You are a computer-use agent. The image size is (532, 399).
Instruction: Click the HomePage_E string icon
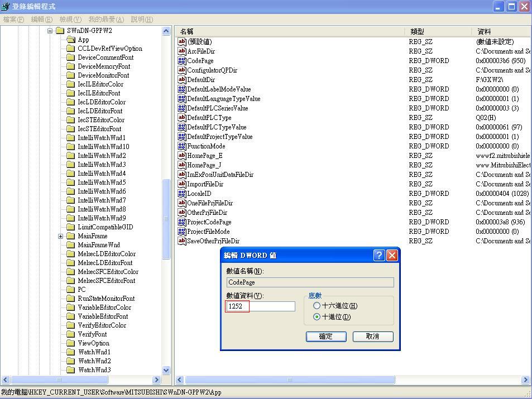coord(181,156)
